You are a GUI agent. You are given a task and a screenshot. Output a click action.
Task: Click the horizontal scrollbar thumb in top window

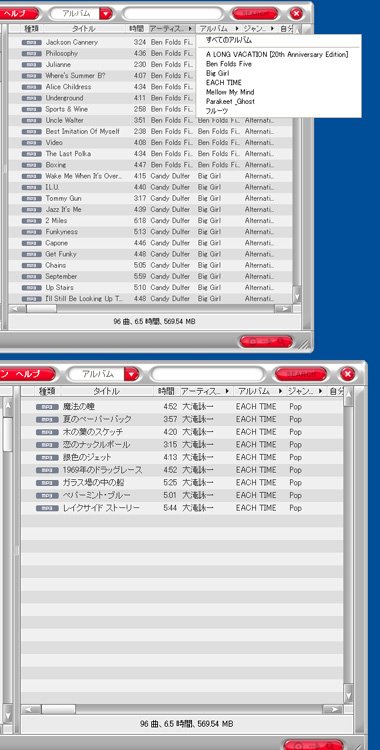coord(41,309)
